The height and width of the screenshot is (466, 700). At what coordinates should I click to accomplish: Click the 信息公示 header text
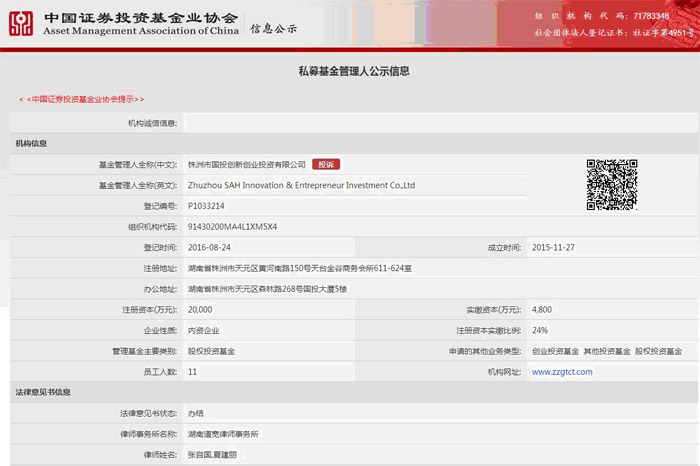(273, 29)
